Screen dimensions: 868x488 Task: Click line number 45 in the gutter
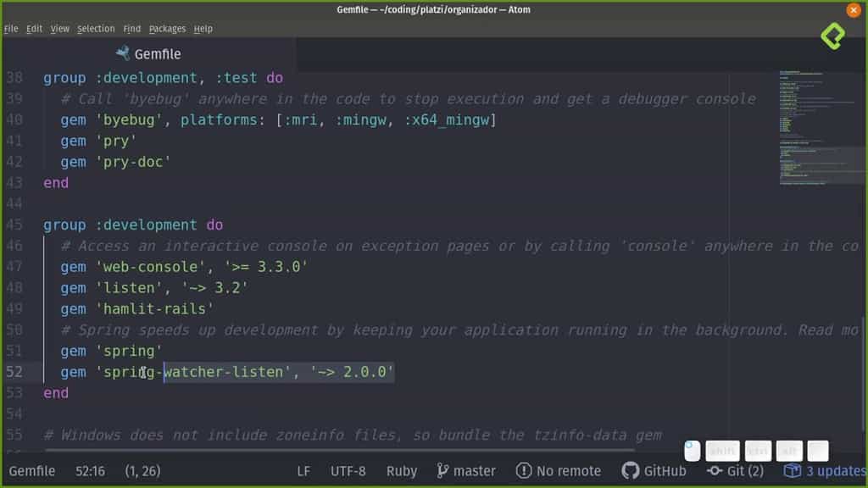click(x=15, y=225)
